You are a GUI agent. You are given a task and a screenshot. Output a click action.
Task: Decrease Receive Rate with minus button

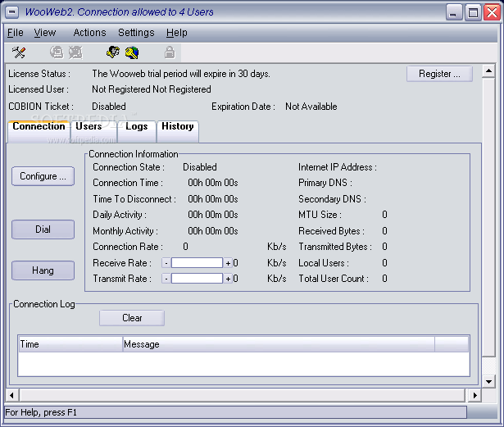click(166, 263)
